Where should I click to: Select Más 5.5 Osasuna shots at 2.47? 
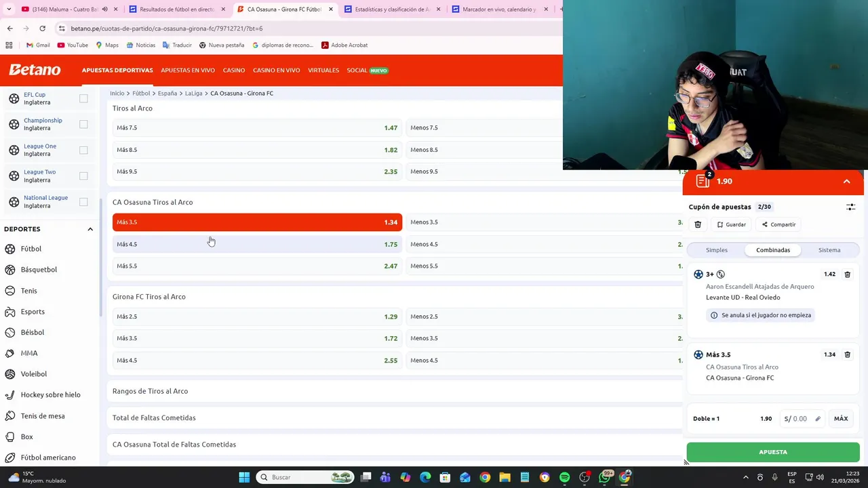pos(257,266)
